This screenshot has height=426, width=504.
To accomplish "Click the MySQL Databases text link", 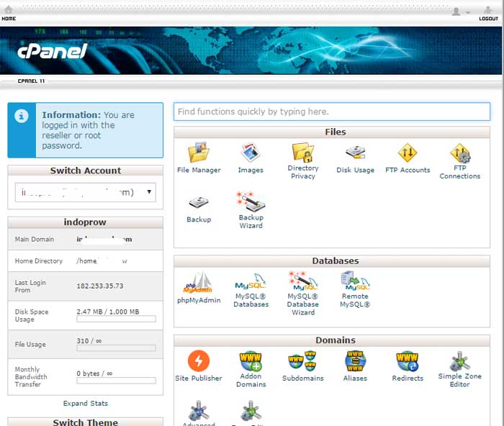I will click(251, 300).
